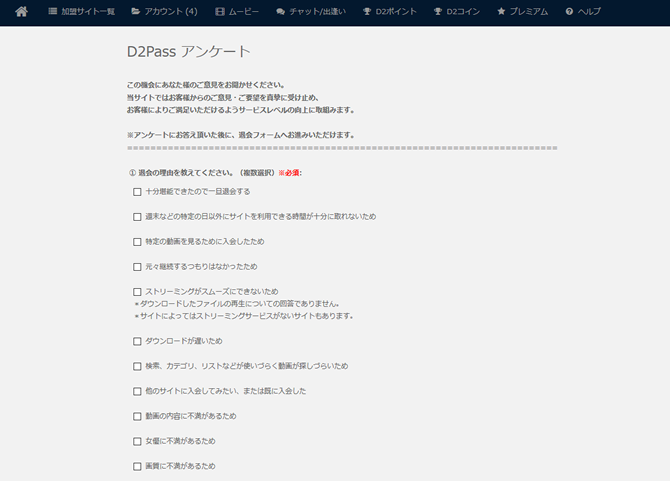This screenshot has height=481, width=670.
Task: Click the intro line この機会にあなた様のご意見をお聞かせください
Action: tap(206, 85)
